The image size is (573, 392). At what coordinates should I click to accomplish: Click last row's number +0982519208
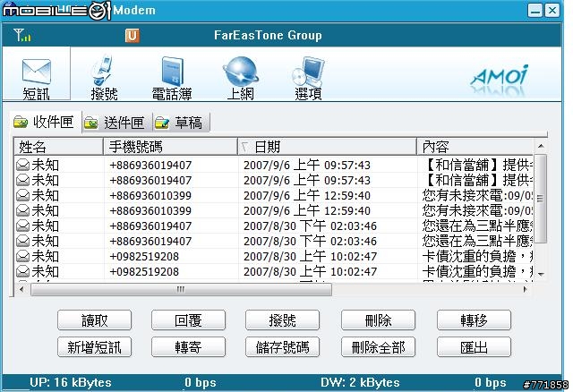(x=144, y=272)
